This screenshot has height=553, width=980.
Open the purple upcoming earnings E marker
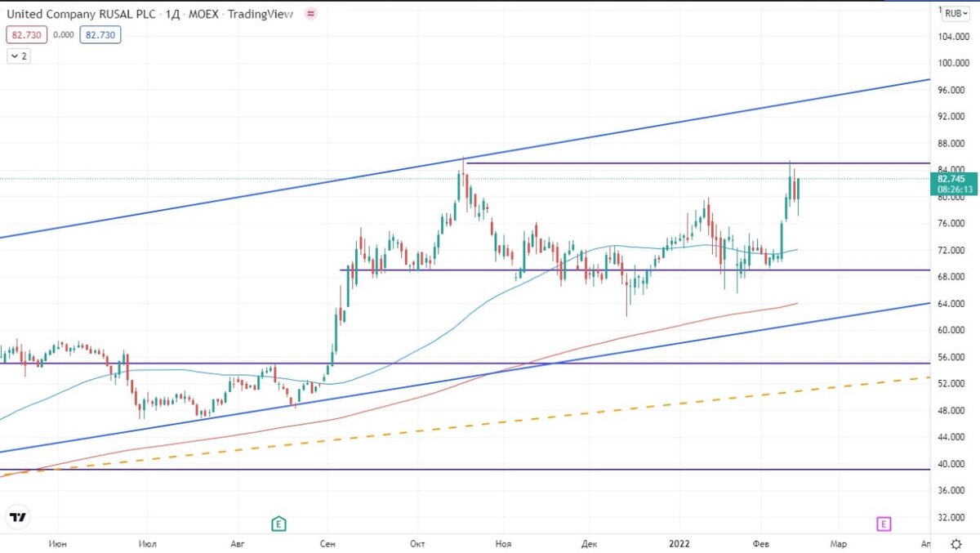point(883,523)
